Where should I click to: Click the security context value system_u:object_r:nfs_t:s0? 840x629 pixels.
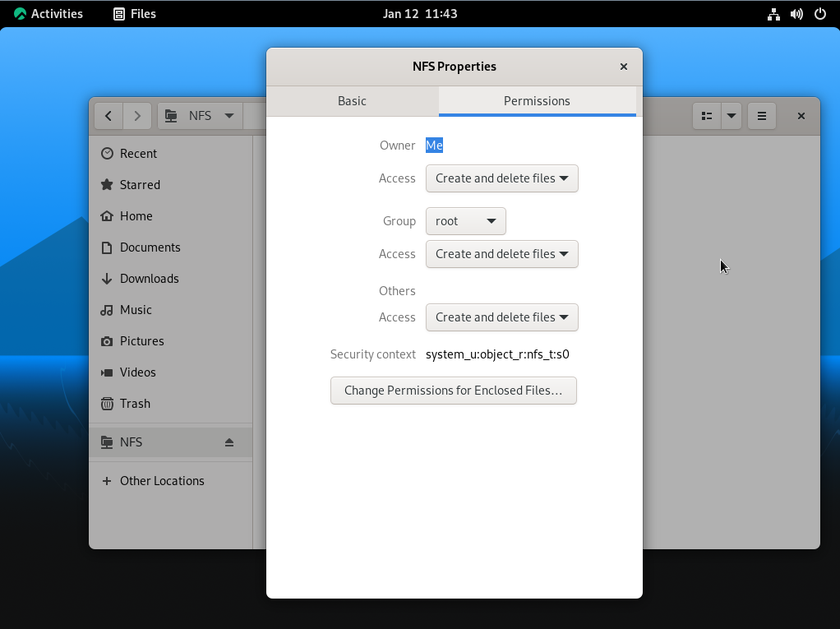497,354
